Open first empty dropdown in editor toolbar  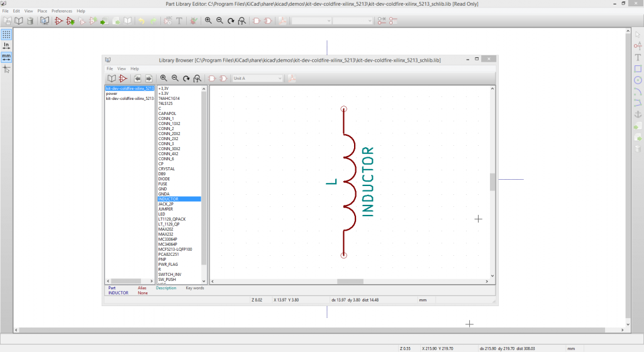[311, 21]
